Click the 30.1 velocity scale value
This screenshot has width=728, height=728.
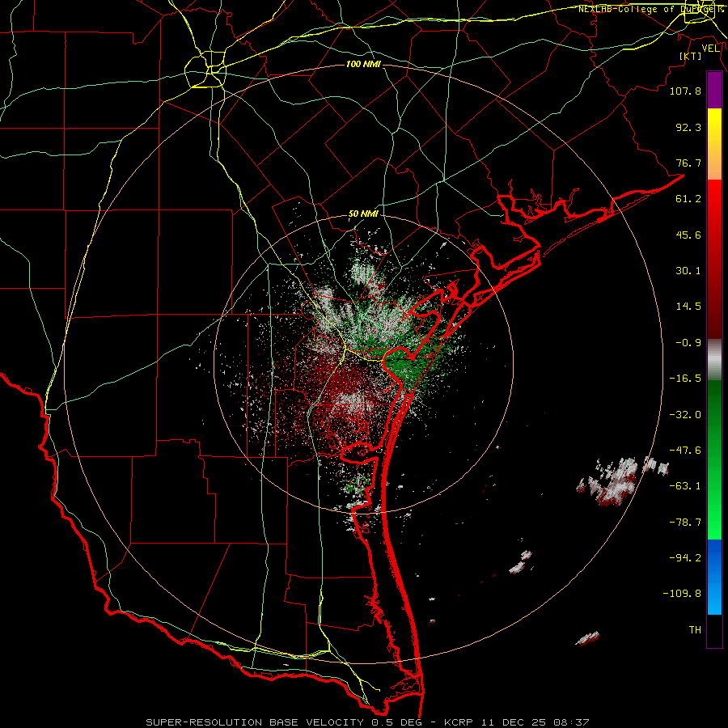click(x=688, y=271)
